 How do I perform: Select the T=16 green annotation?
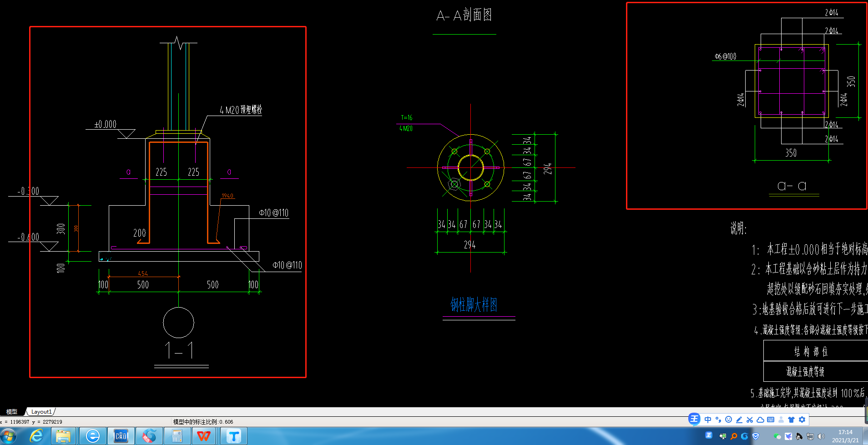click(x=407, y=117)
